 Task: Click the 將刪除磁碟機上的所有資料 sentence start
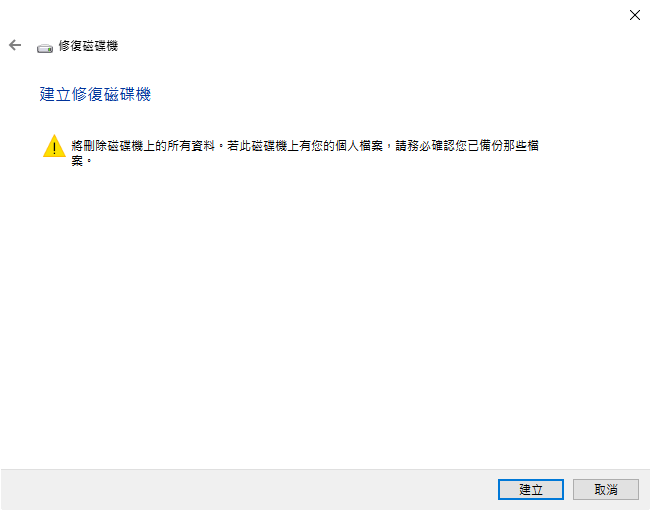[x=143, y=146]
